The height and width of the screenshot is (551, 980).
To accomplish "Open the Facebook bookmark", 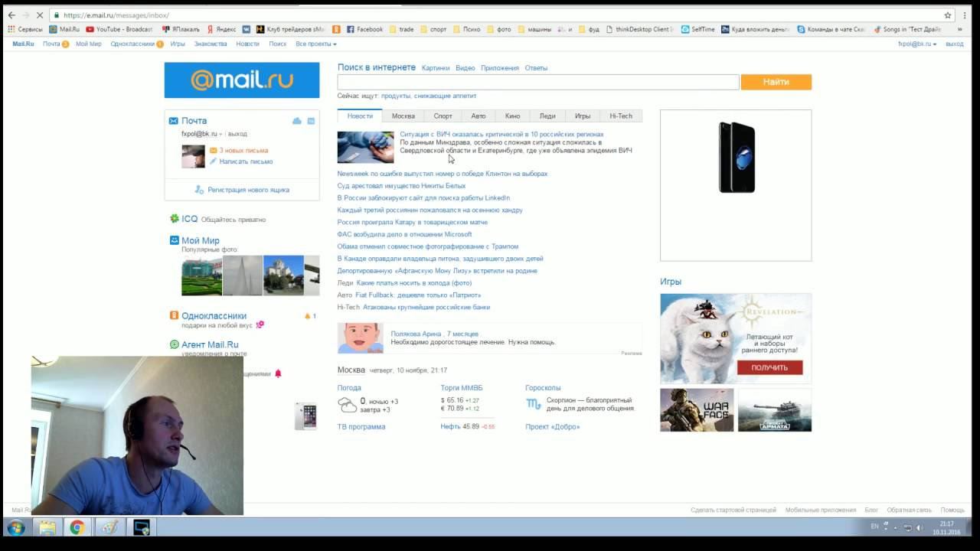I will point(364,29).
